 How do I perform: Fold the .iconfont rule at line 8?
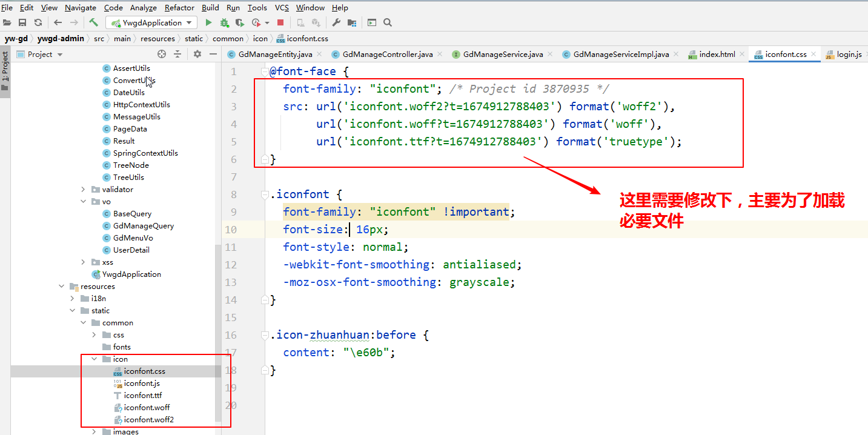(x=264, y=194)
